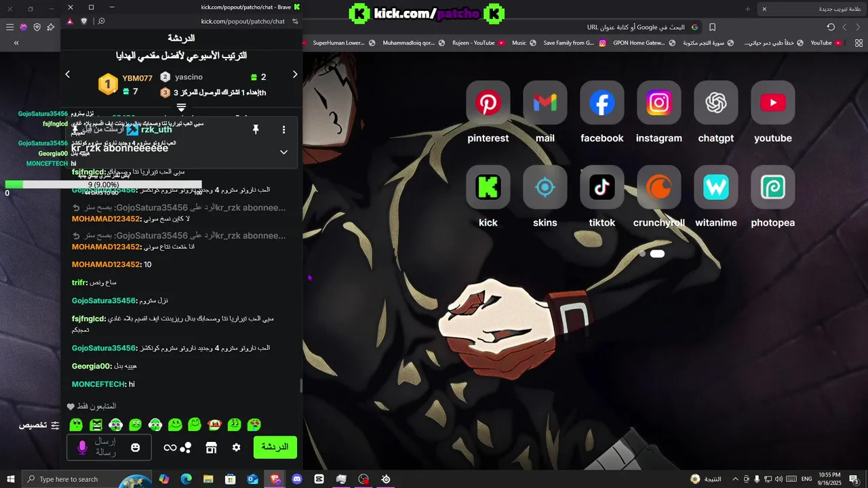Open the skins shortcut tile
Viewport: 868px width, 488px height.
click(545, 187)
